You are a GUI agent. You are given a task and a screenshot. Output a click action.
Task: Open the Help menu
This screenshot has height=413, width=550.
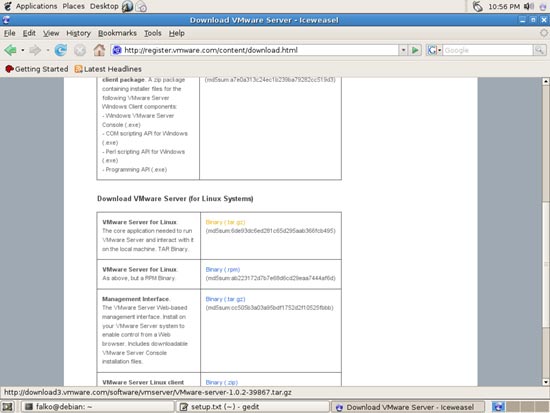pos(176,33)
